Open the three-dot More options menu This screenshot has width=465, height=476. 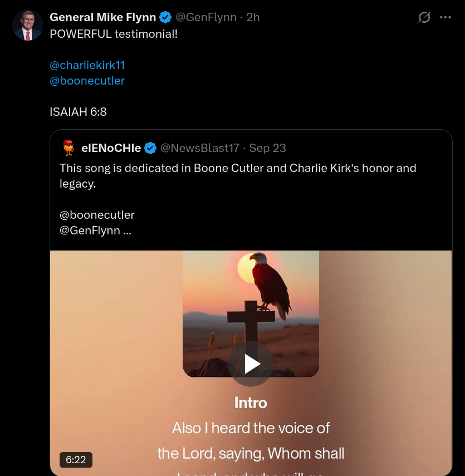point(446,18)
